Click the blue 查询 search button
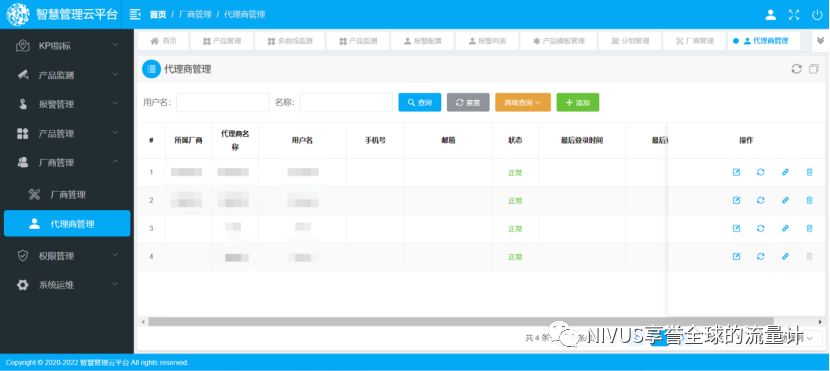The width and height of the screenshot is (830, 371). point(419,103)
